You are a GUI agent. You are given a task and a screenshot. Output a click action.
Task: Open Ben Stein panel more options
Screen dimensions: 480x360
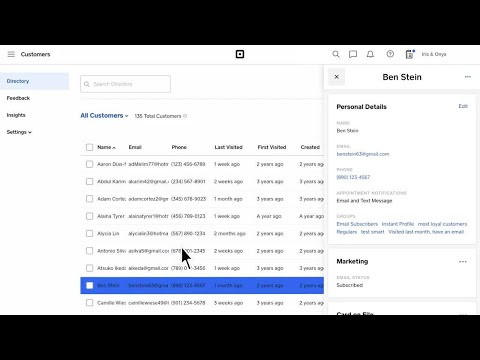pos(468,77)
